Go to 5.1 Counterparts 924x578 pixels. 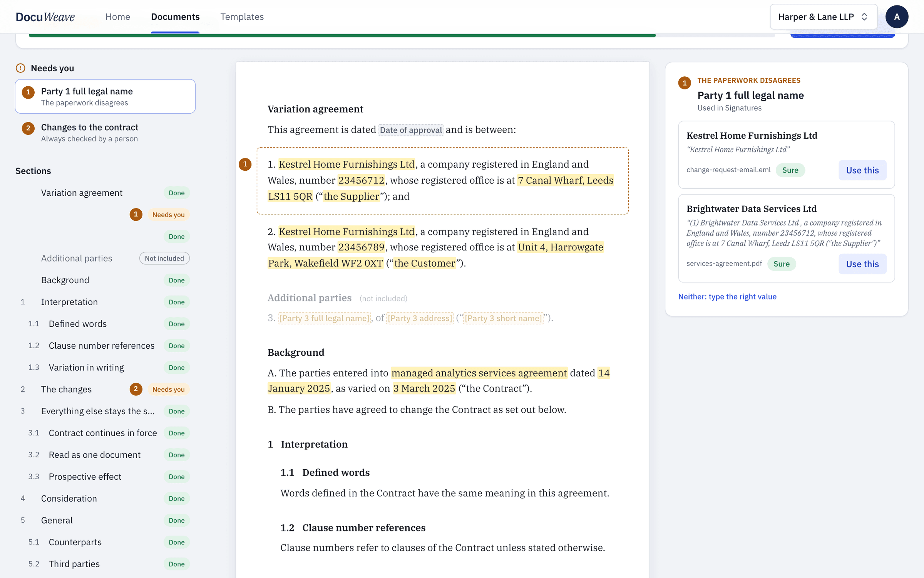(x=105, y=542)
